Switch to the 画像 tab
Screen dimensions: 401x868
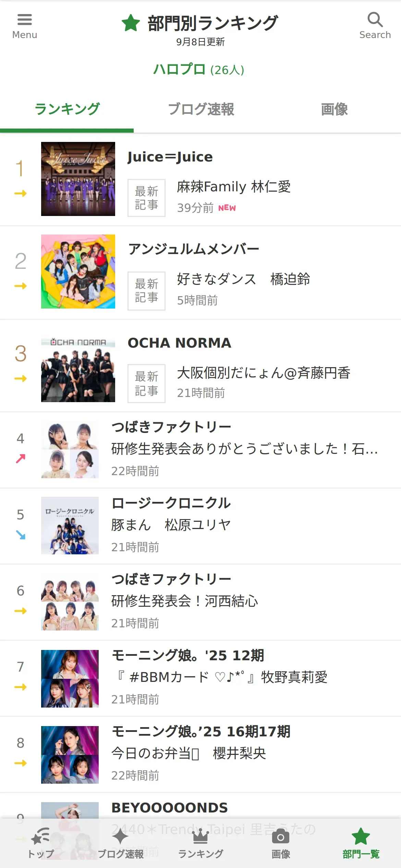pos(334,109)
